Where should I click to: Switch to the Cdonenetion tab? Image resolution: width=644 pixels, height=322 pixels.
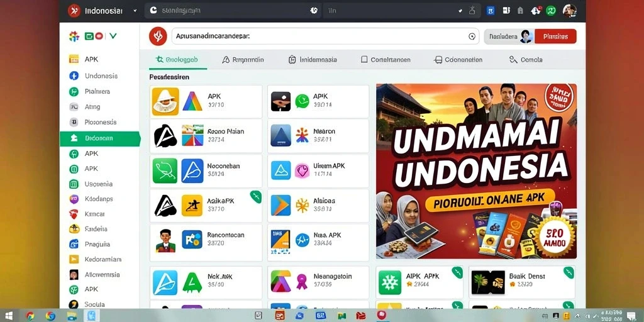tap(458, 60)
